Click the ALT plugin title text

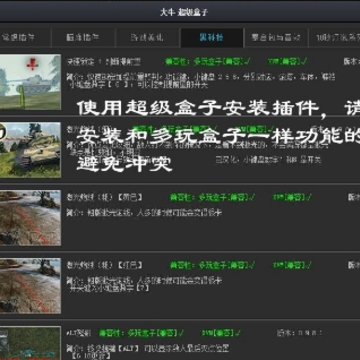(x=78, y=333)
